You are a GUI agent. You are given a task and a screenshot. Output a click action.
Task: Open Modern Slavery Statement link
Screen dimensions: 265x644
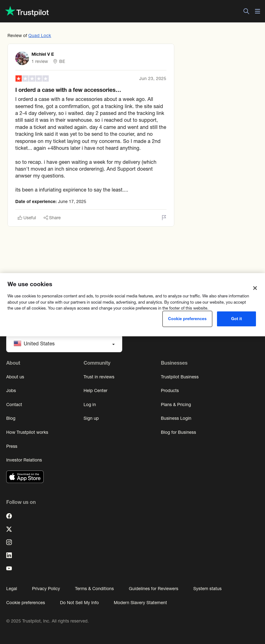140,603
